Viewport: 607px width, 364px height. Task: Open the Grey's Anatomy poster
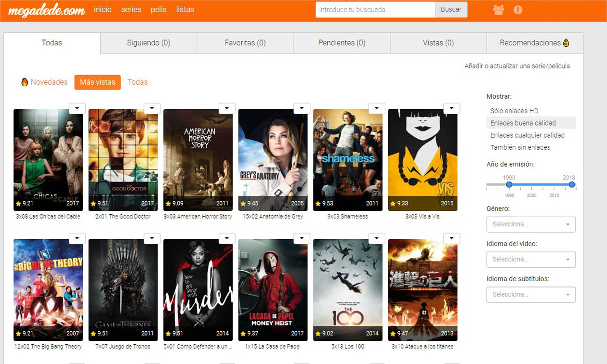[x=273, y=160]
